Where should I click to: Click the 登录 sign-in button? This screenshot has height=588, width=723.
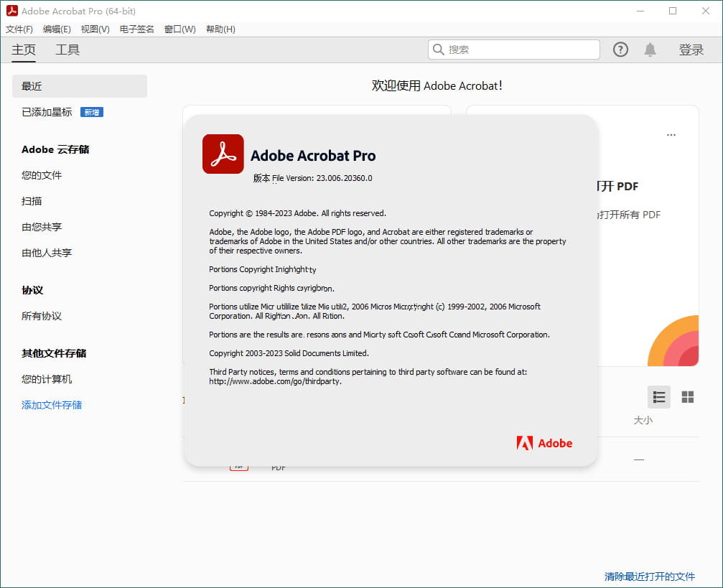point(691,50)
